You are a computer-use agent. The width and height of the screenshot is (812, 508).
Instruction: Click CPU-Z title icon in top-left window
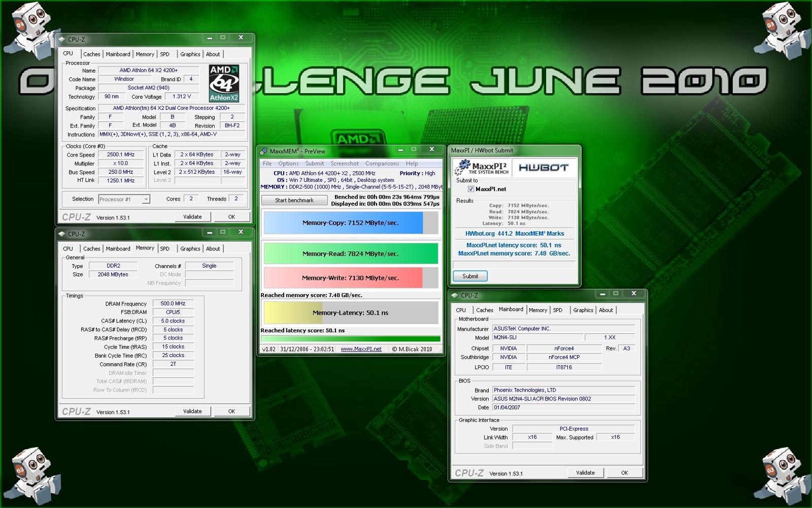[x=62, y=39]
